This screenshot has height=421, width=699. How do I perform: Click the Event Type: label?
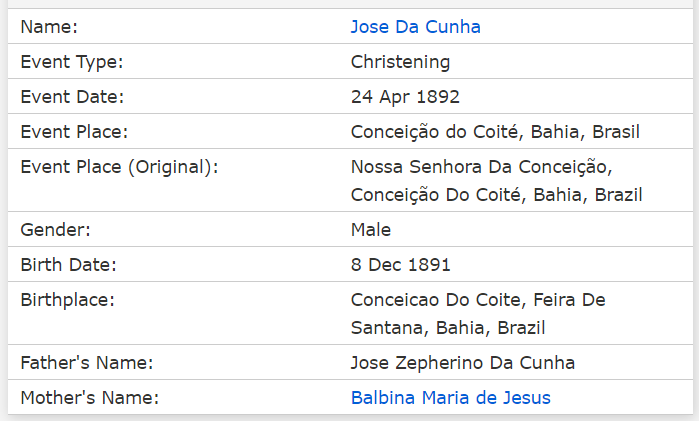pyautogui.click(x=72, y=62)
